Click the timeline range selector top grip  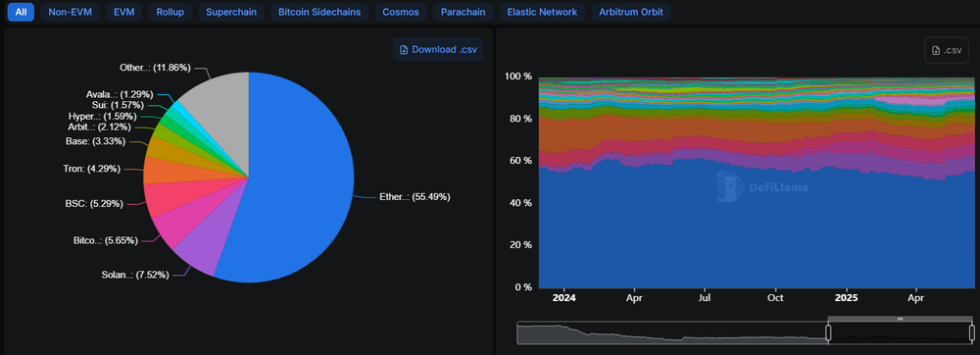[900, 319]
